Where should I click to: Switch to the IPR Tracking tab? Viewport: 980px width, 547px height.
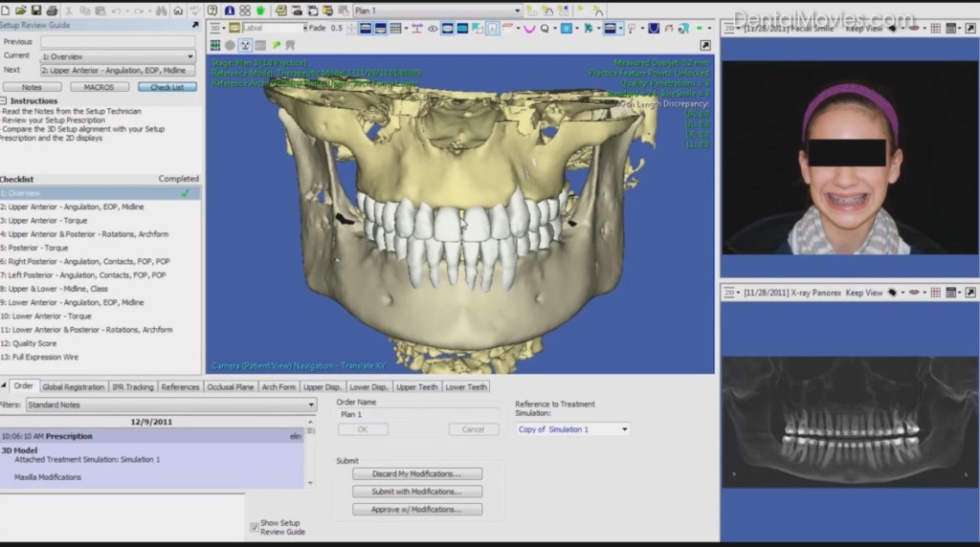[x=133, y=387]
